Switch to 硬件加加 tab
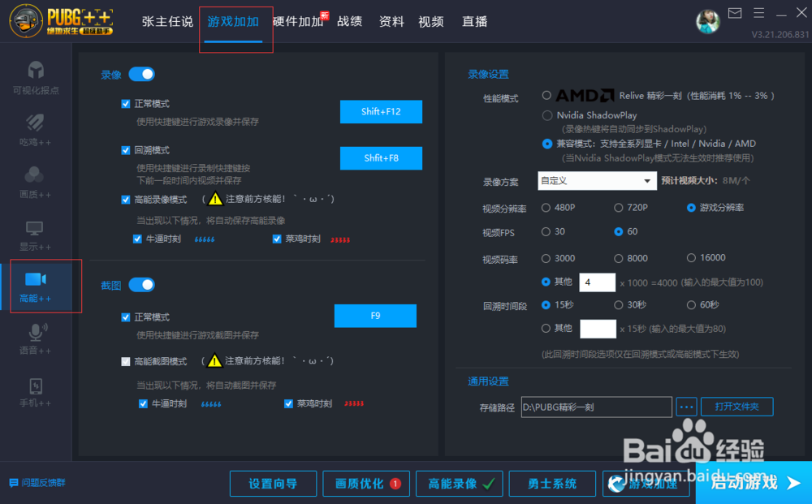This screenshot has height=504, width=812. [298, 22]
